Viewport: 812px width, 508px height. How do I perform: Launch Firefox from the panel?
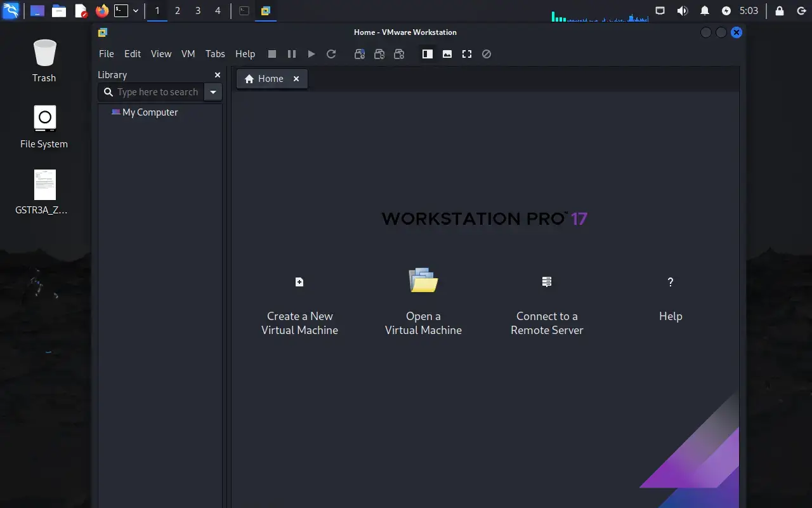pyautogui.click(x=101, y=11)
